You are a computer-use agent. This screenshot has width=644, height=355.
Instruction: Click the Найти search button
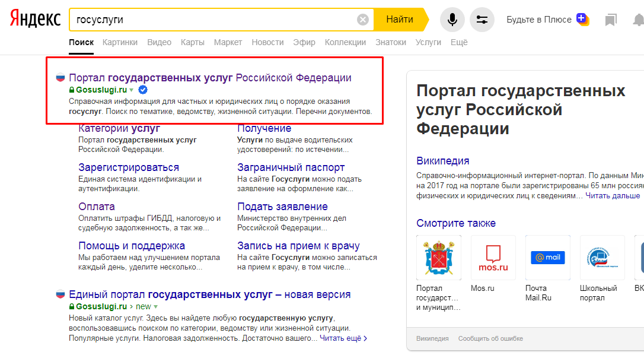pyautogui.click(x=400, y=20)
